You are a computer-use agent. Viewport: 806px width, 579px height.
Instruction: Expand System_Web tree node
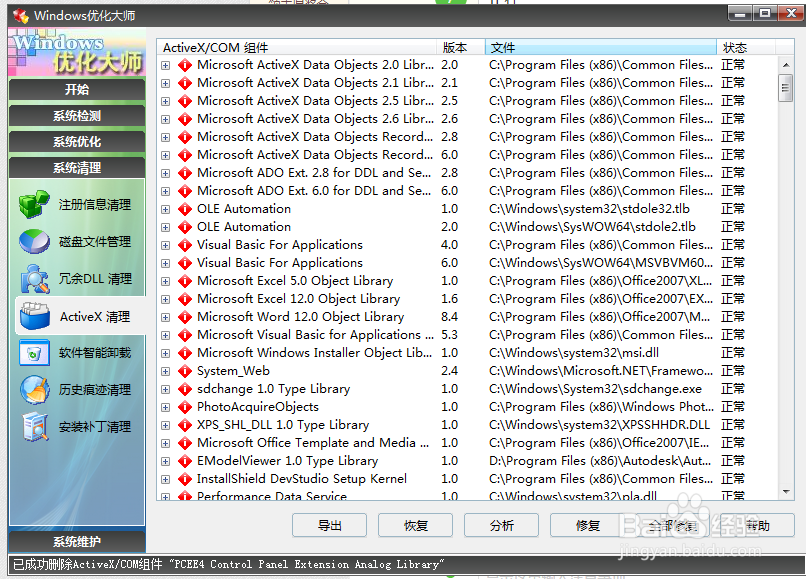pos(166,371)
